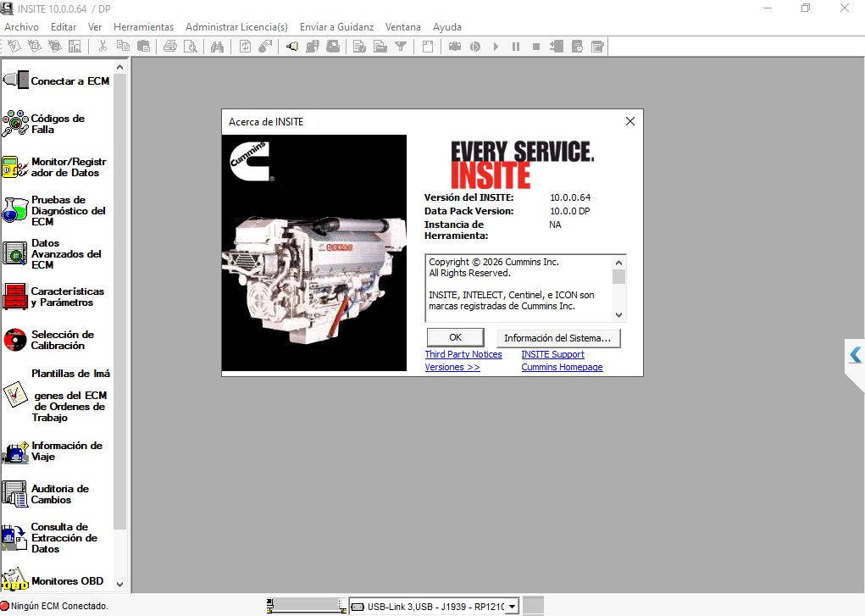Open Monitores OBD
This screenshot has width=865, height=616.
tap(53, 580)
